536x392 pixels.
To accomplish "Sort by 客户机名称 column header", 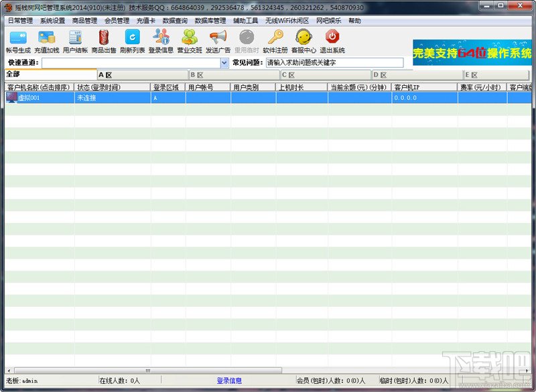I will (x=39, y=87).
